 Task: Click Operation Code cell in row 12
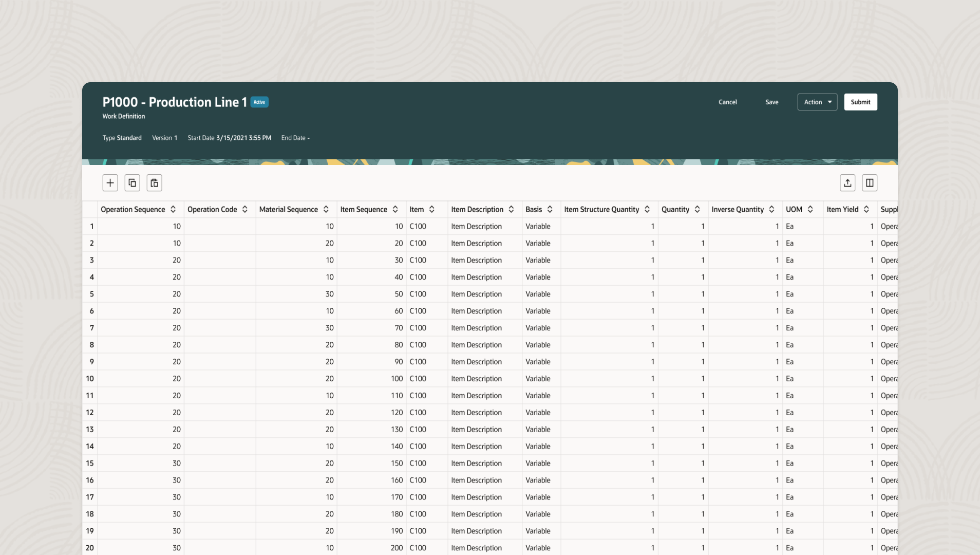(220, 413)
